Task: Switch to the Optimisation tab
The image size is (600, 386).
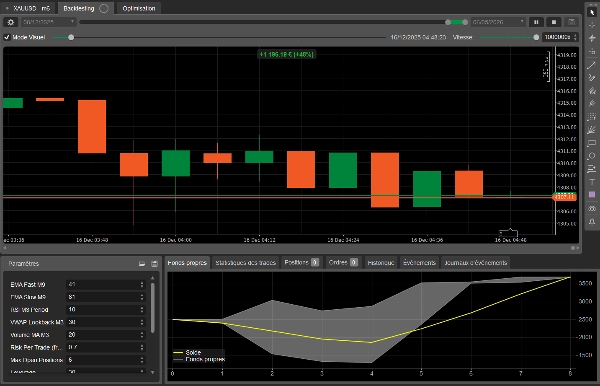Action: [139, 8]
